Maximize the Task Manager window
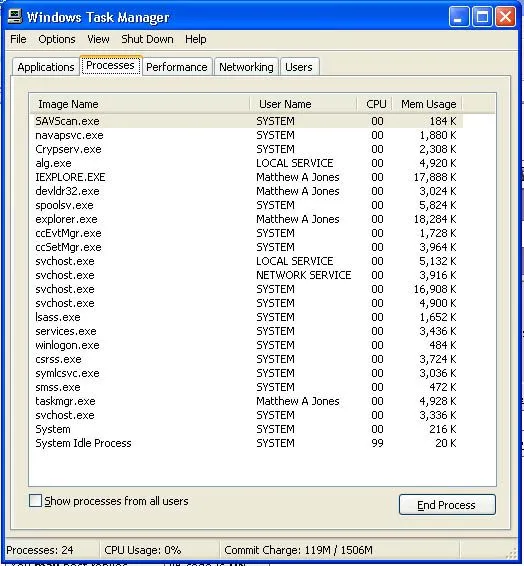524x566 pixels. pos(482,17)
